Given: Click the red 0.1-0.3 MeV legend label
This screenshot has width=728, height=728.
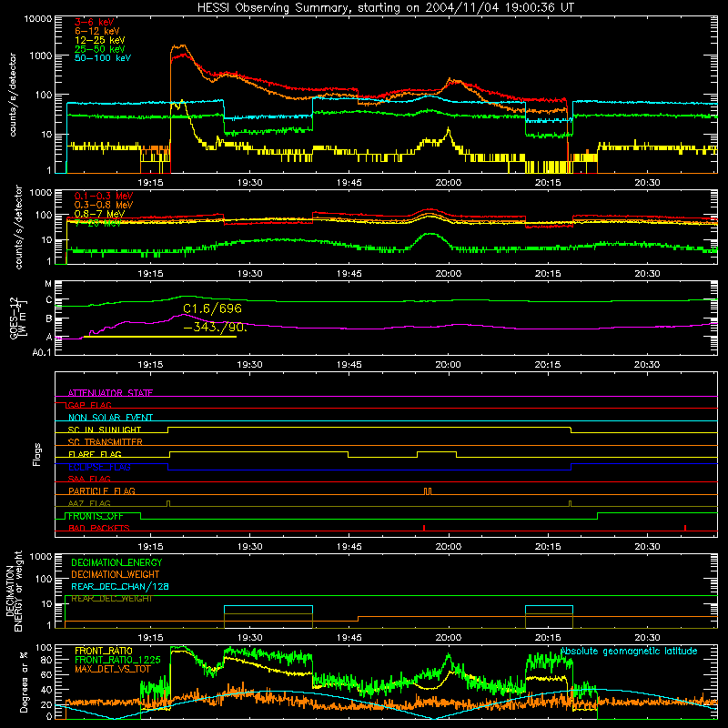Looking at the screenshot, I should click(x=104, y=196).
